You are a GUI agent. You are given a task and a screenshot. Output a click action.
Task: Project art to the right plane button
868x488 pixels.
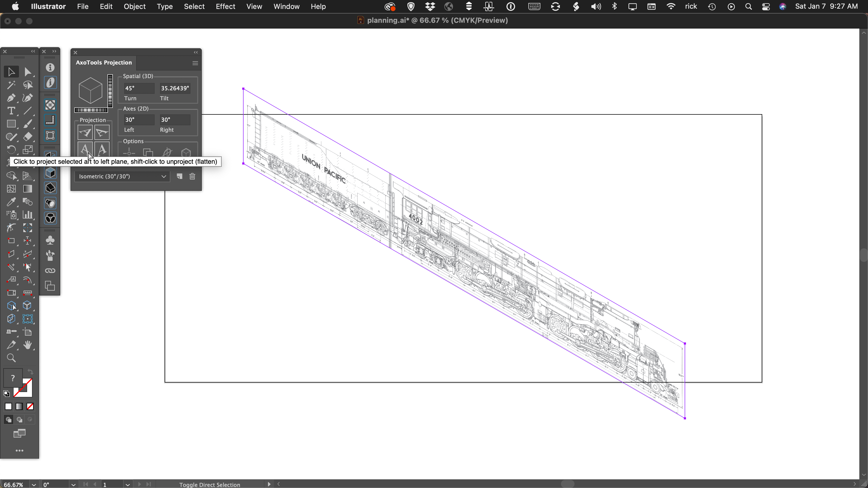pos(102,149)
